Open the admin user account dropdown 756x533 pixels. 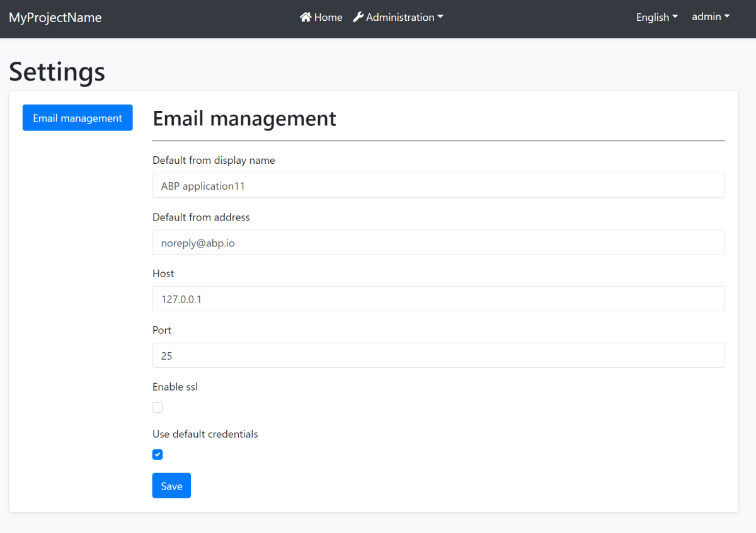tap(710, 17)
